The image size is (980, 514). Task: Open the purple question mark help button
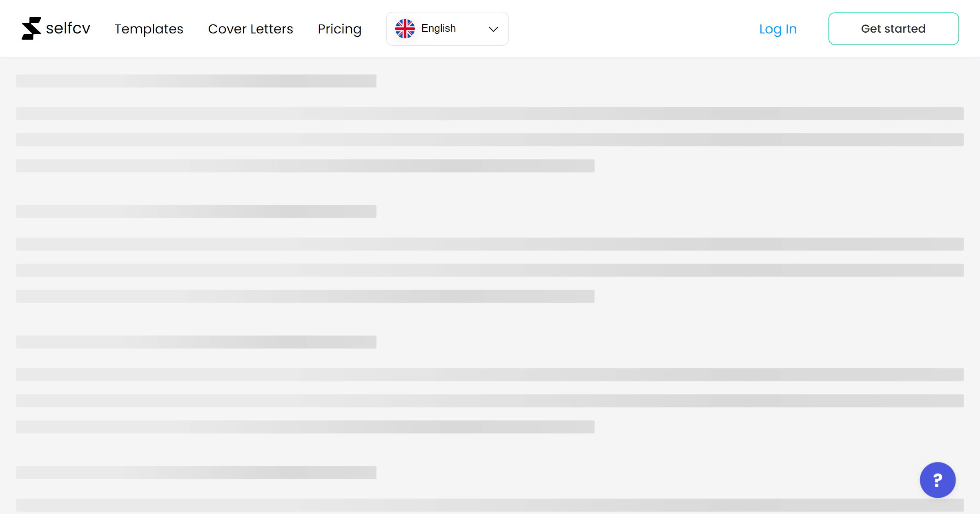[937, 480]
